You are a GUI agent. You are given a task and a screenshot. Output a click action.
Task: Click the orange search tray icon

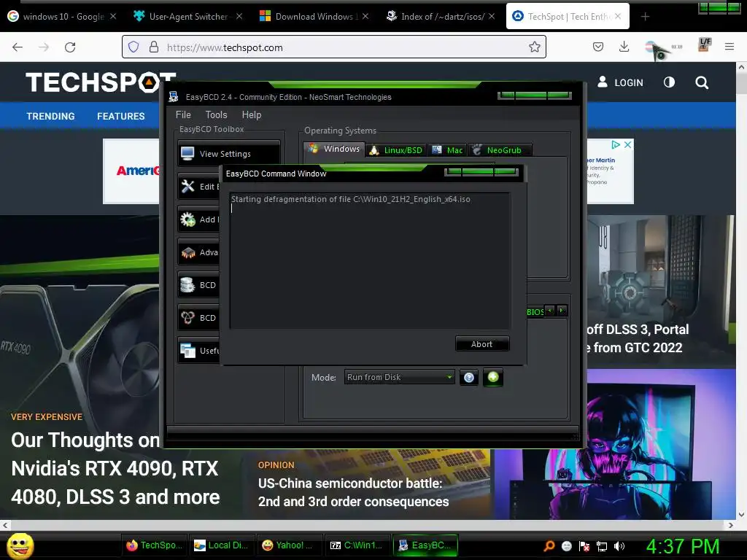click(x=549, y=546)
